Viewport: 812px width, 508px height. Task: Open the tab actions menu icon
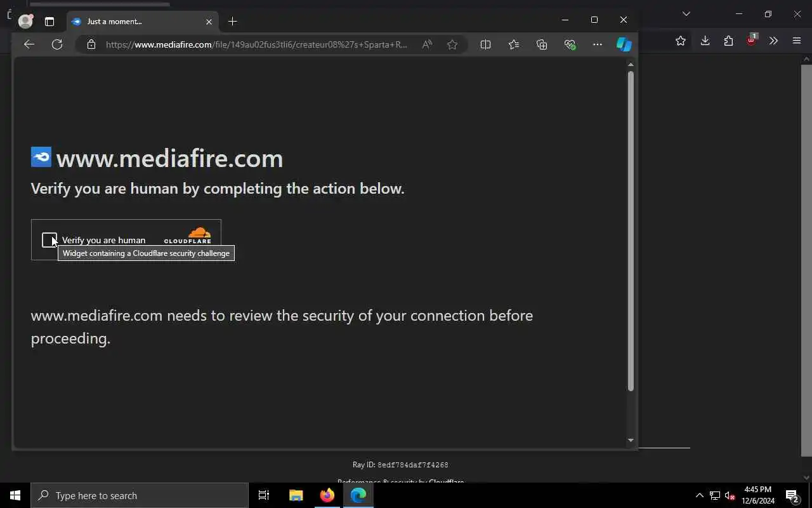pos(49,22)
